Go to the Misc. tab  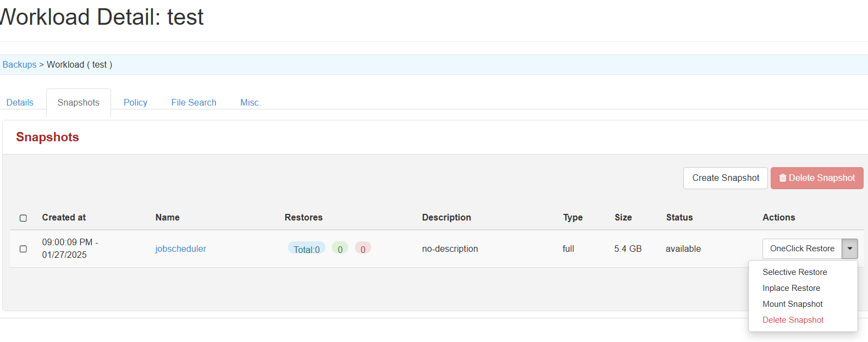tap(251, 102)
